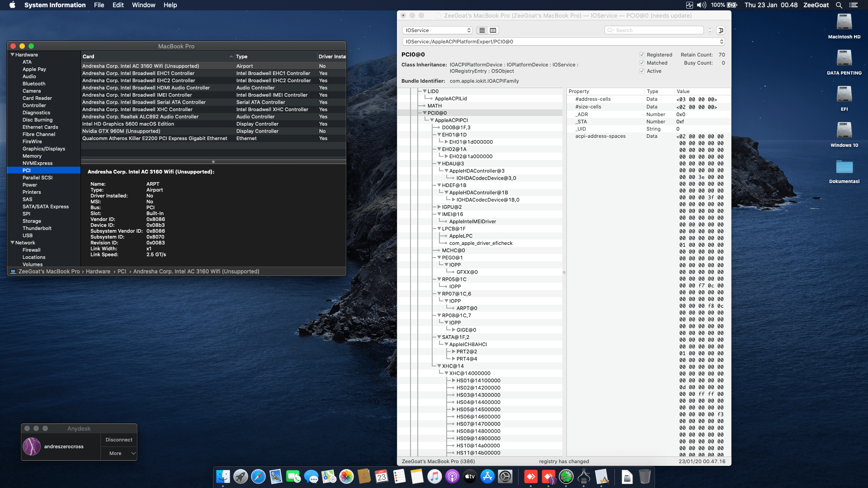The width and height of the screenshot is (868, 488).
Task: Collapse the PCI0@0 tree node
Action: click(x=425, y=113)
